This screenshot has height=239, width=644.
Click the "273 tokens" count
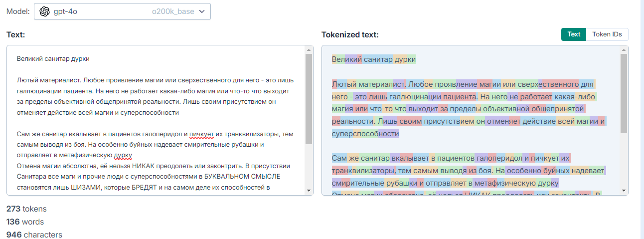pyautogui.click(x=26, y=209)
